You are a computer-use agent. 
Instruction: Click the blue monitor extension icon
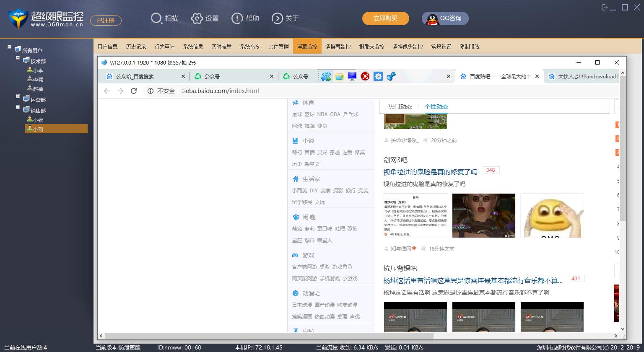(x=352, y=76)
